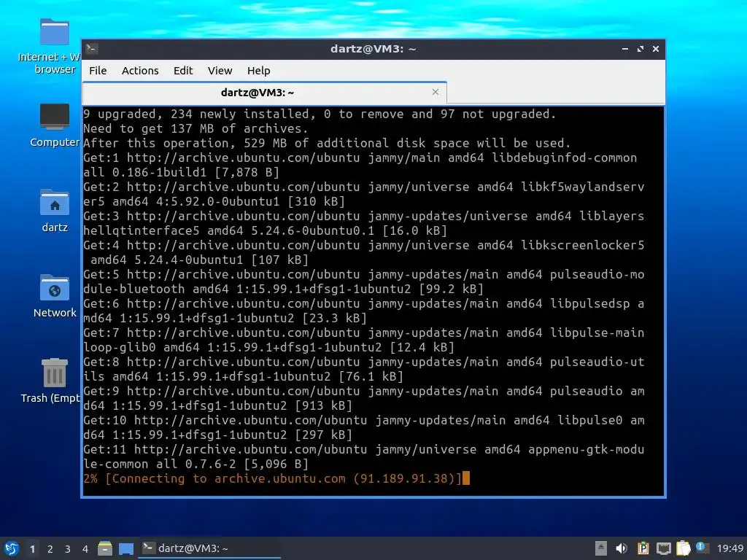
Task: Switch to workspace 3
Action: (x=68, y=549)
